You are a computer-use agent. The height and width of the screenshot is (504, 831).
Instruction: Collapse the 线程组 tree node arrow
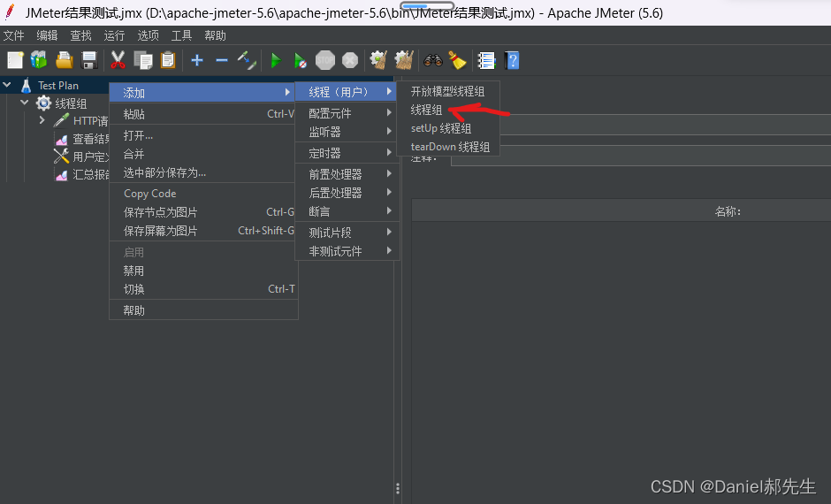pos(25,103)
